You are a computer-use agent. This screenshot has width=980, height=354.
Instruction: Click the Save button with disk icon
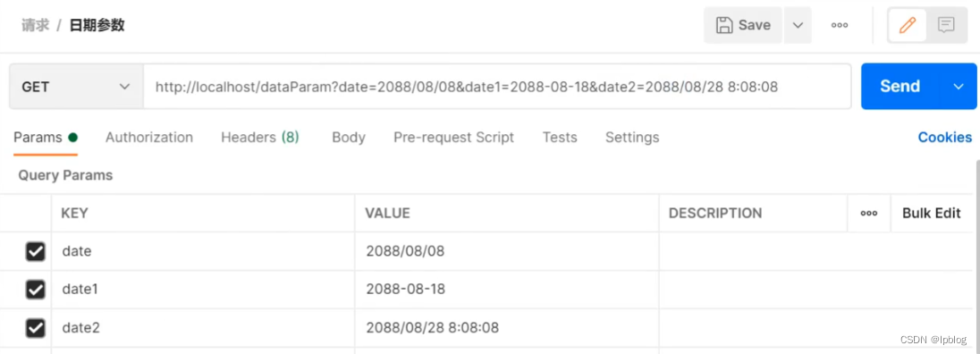pyautogui.click(x=742, y=25)
